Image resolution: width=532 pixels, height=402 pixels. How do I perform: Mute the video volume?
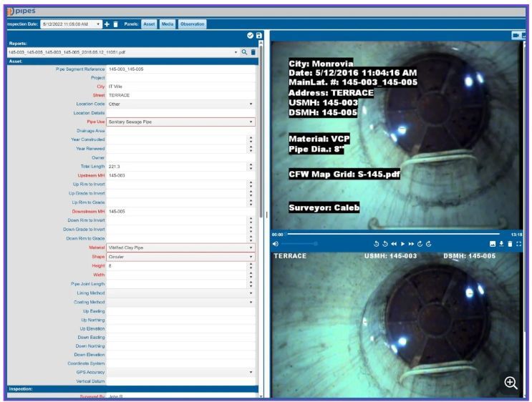pyautogui.click(x=276, y=244)
